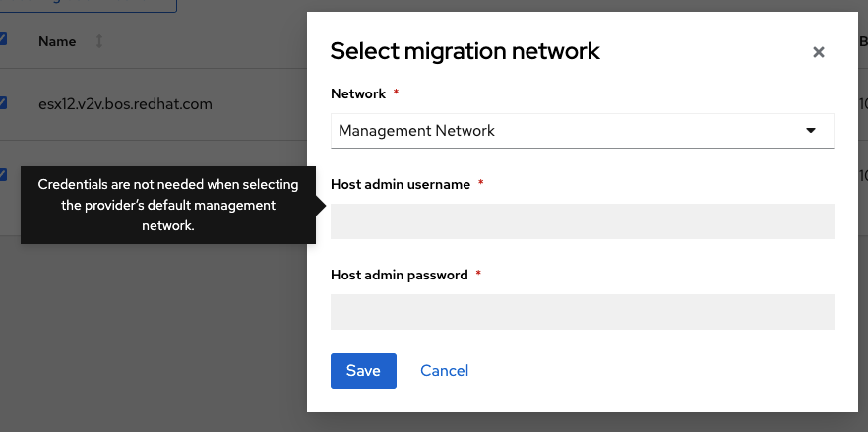Viewport: 868px width, 432px height.
Task: Click the Select migration network title
Action: pyautogui.click(x=465, y=51)
